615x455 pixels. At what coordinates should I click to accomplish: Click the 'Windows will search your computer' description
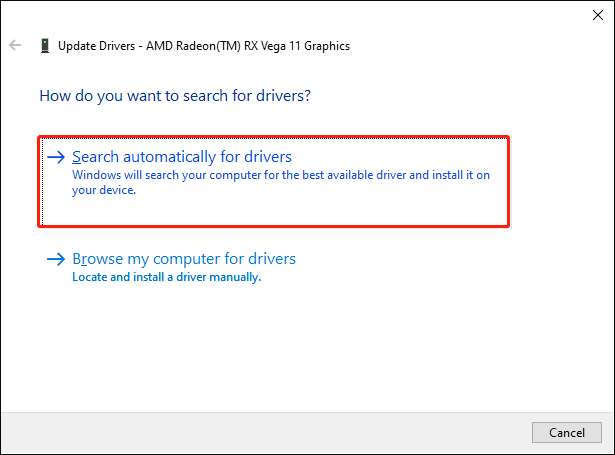[x=281, y=182]
